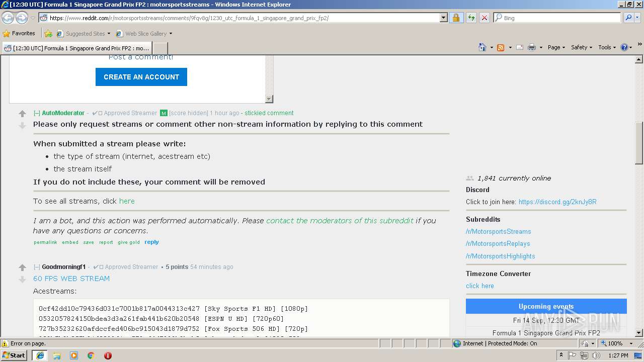This screenshot has height=362, width=644.
Task: Open the Goodmorningf1 user profile link
Action: tap(64, 267)
